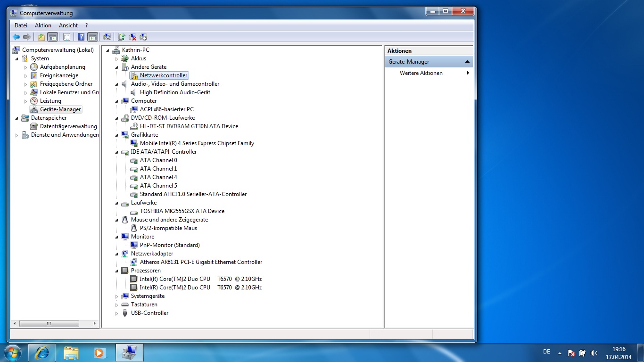The image size is (644, 362).
Task: Expand Freigegebene Ordner node
Action: [x=26, y=84]
